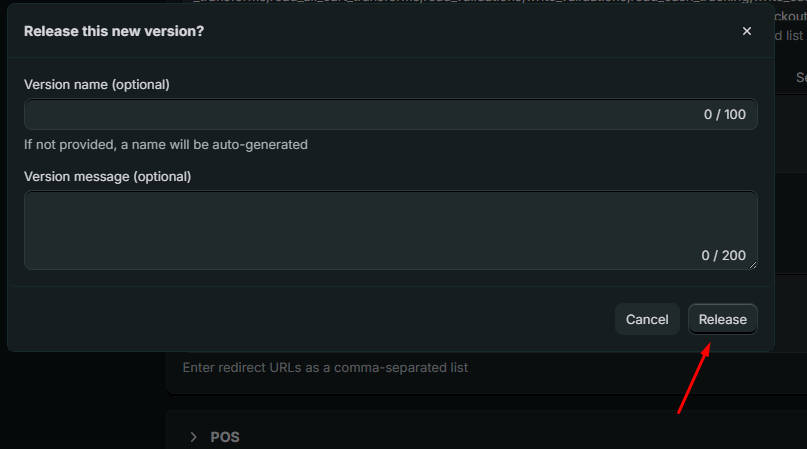Image resolution: width=807 pixels, height=449 pixels.
Task: Click the text area resize handle
Action: tap(753, 266)
